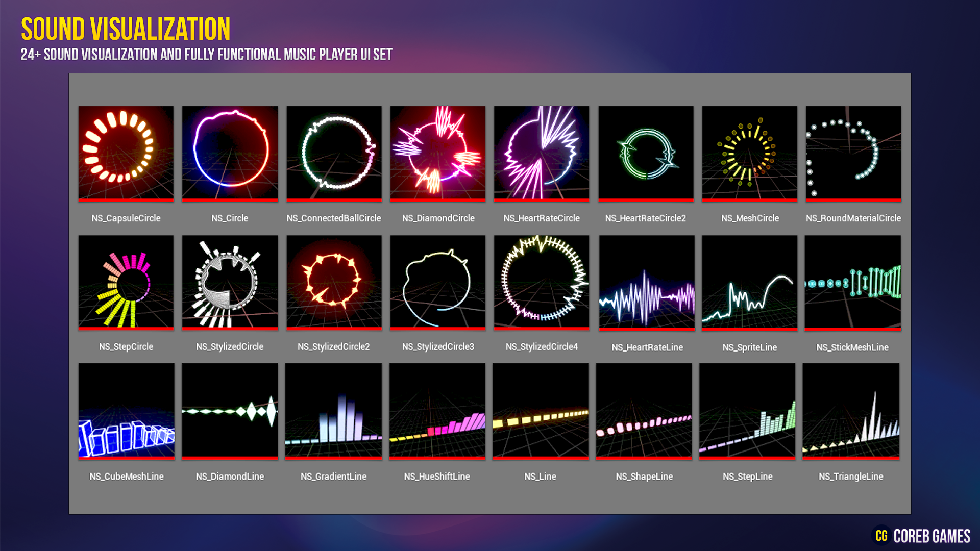
Task: Select the green NS_HeartRateCircle2 icon
Action: 646,153
